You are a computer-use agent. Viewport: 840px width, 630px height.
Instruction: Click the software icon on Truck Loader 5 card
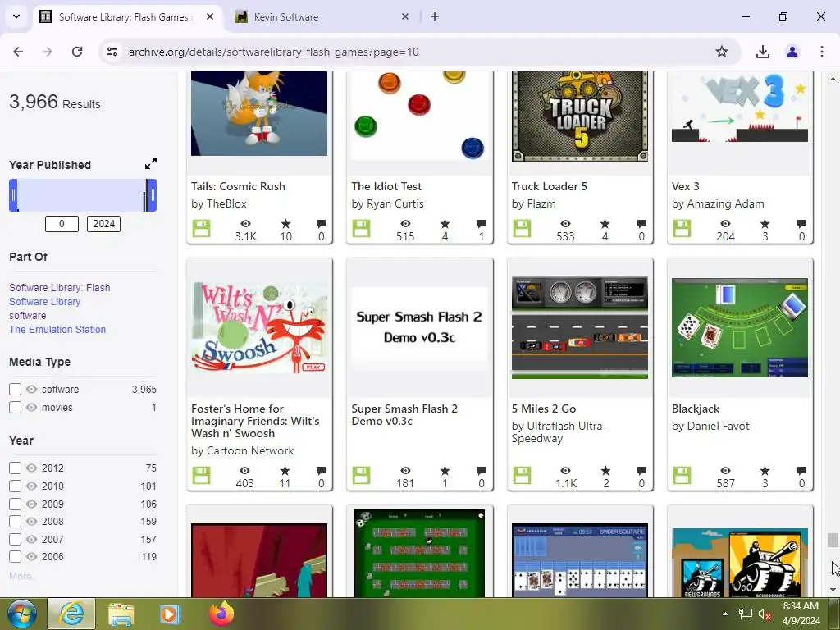click(522, 229)
